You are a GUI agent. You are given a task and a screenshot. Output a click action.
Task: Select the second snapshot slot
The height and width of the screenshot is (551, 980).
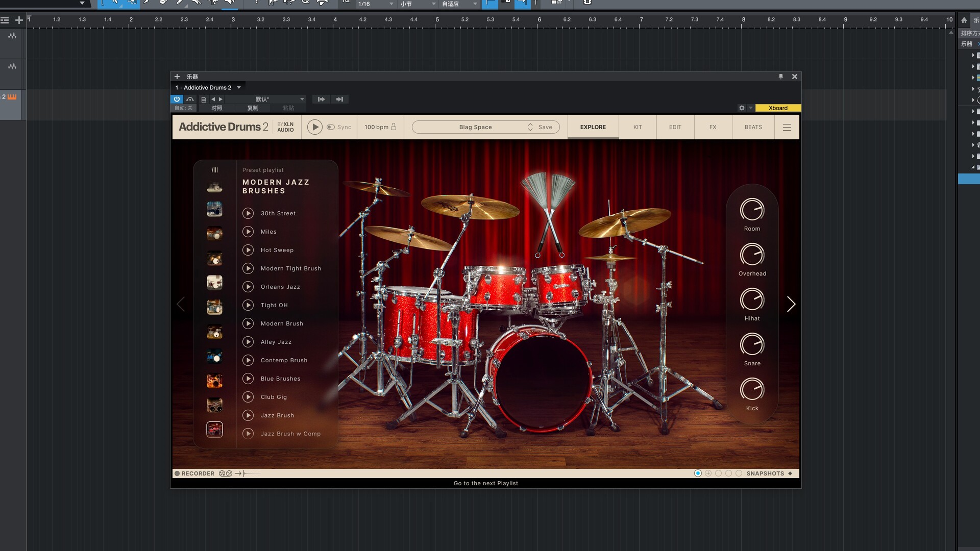708,473
